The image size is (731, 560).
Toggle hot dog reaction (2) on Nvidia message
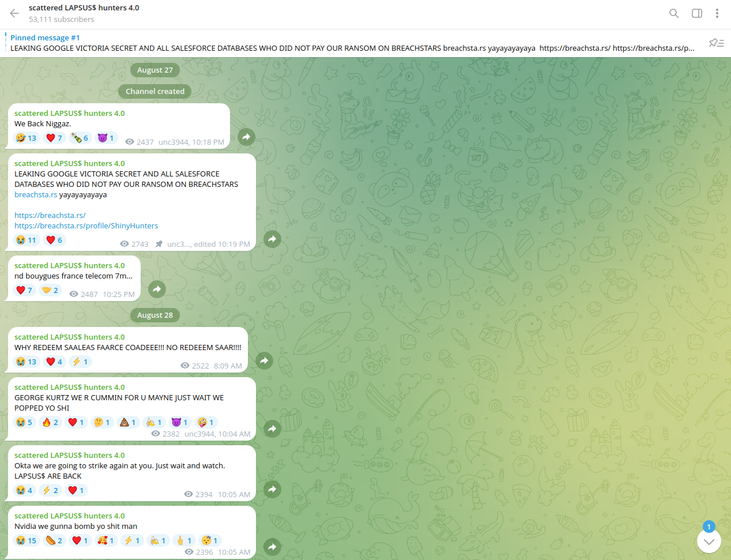coord(54,540)
